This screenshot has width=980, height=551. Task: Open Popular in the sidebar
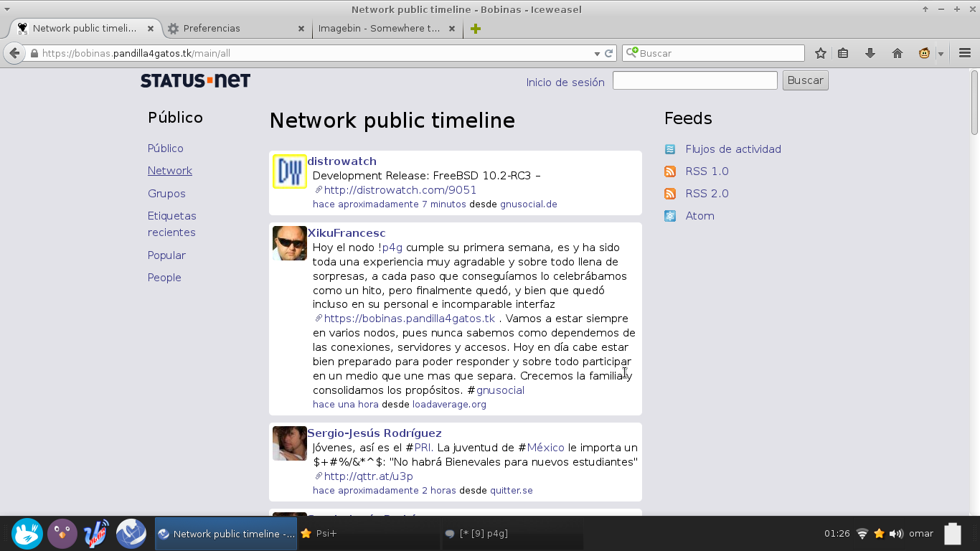(166, 255)
